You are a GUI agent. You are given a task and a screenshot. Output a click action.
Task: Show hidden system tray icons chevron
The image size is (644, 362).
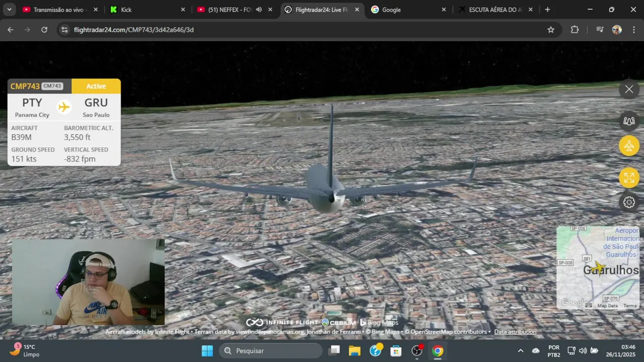pyautogui.click(x=520, y=350)
